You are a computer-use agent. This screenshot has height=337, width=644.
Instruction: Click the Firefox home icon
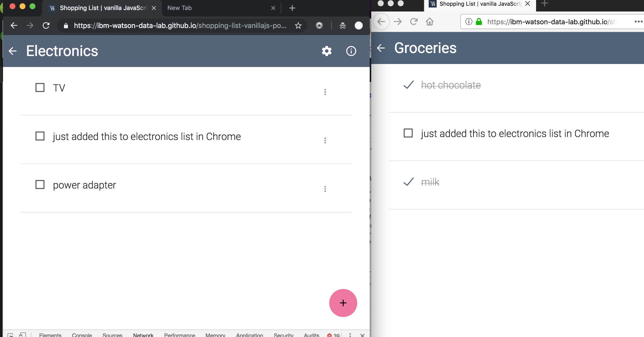[429, 22]
